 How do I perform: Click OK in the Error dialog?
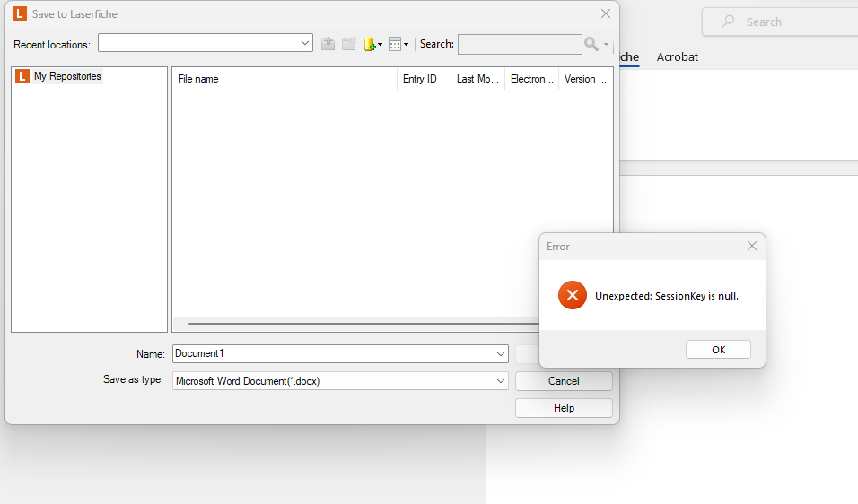pos(718,350)
